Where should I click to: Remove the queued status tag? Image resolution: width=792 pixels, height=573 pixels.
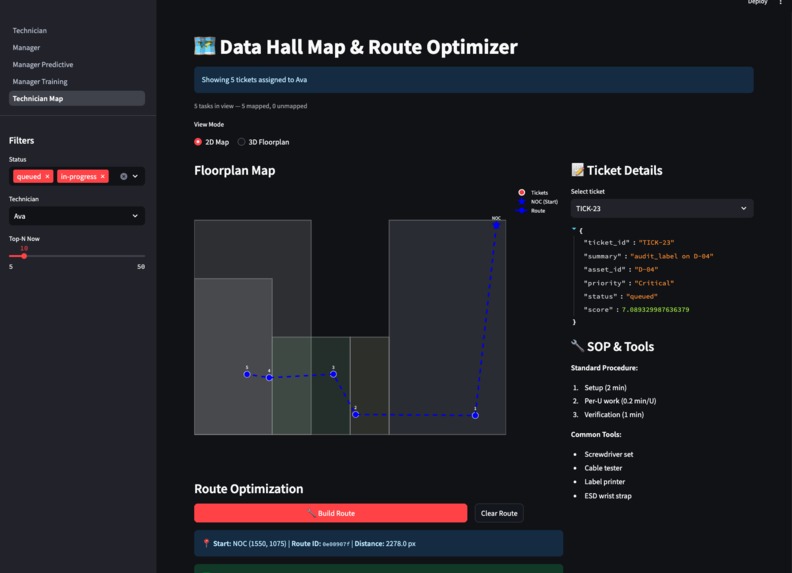47,176
